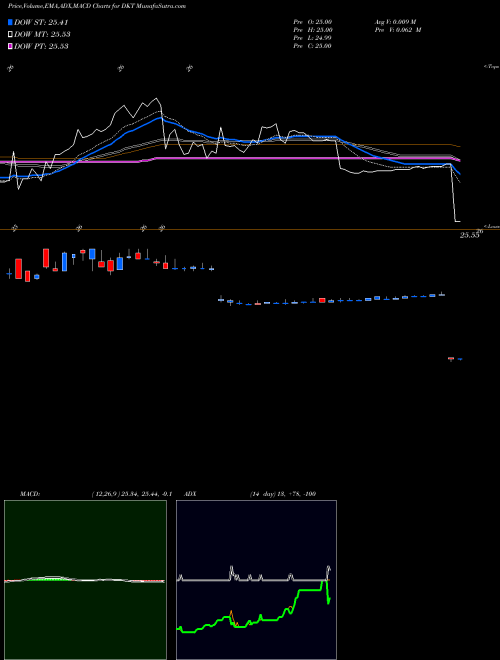Click the 'Pre O: 25.00' value
Image resolution: width=500 pixels, height=660 pixels.
pyautogui.click(x=313, y=22)
